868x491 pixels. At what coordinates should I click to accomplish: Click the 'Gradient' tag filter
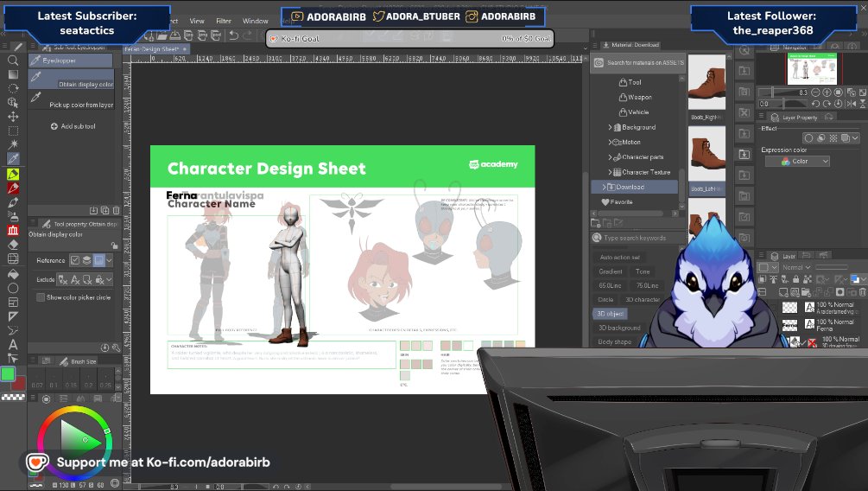(x=610, y=271)
